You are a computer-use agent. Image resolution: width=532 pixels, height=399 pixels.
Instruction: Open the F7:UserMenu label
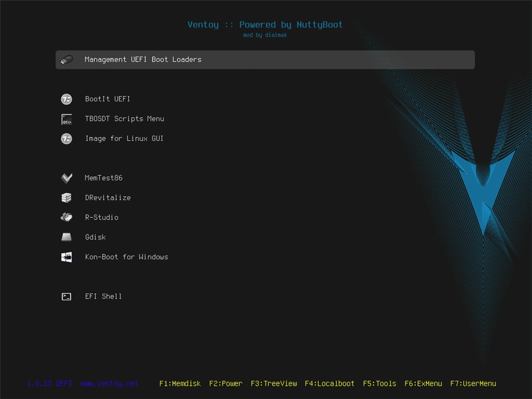coord(473,383)
